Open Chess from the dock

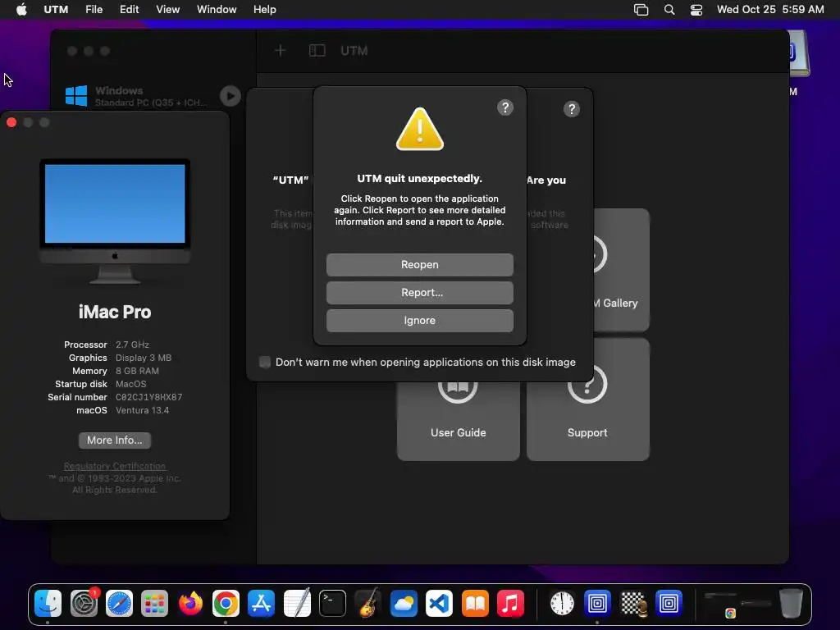633,604
